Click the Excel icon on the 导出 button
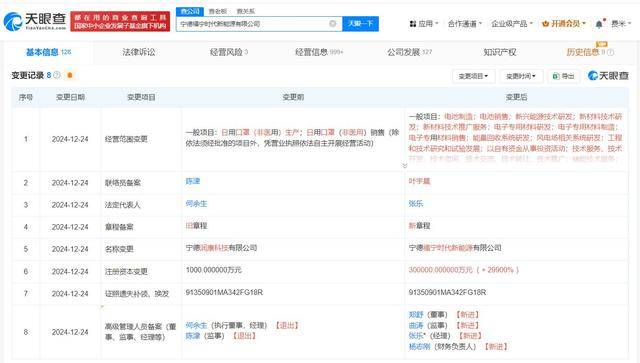Viewport: 640px width, 363px height. (x=556, y=76)
